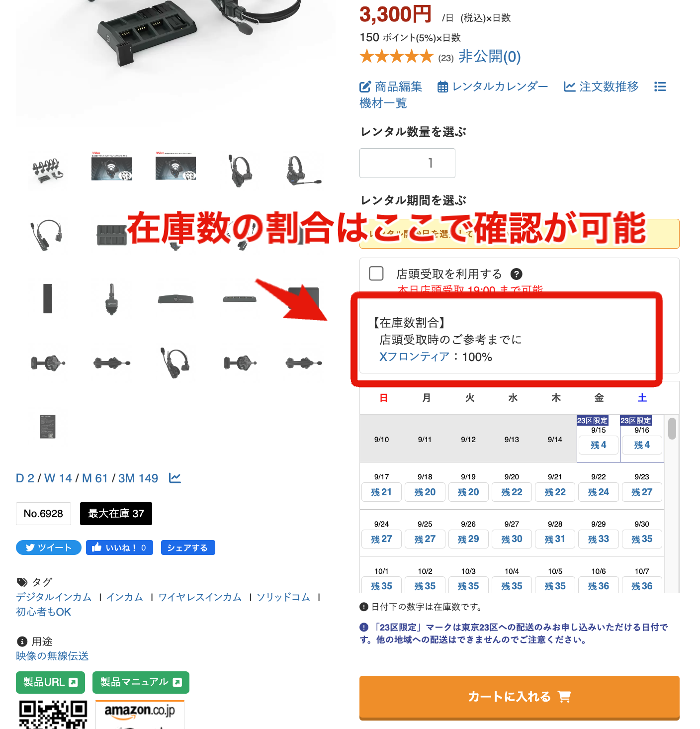Click the レンタル数量 quantity input field
The image size is (700, 729).
click(x=407, y=163)
